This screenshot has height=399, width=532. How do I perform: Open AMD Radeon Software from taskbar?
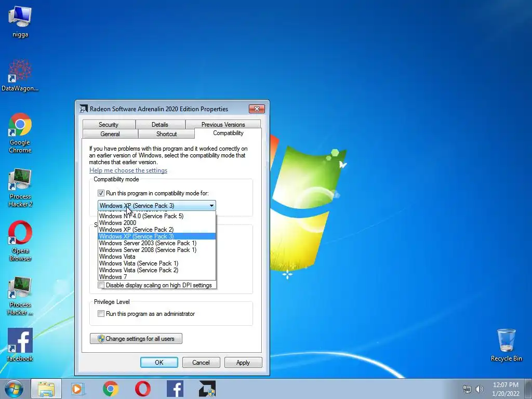point(207,389)
